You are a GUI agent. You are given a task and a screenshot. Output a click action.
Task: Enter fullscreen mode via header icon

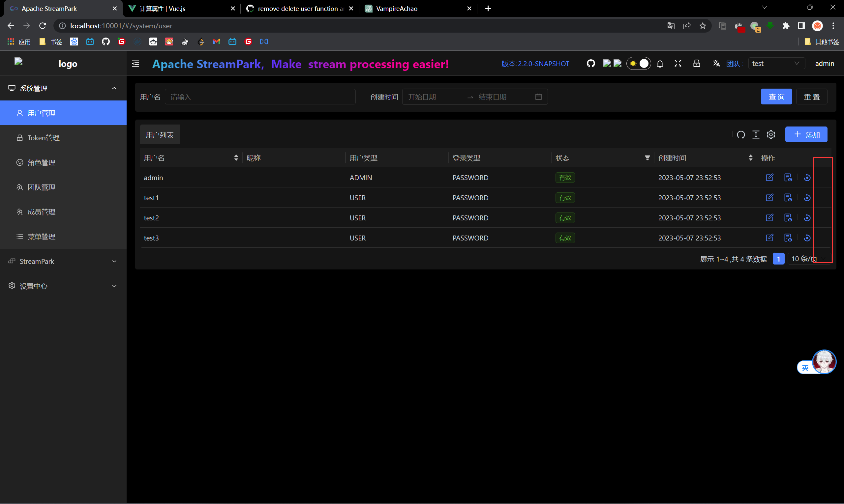[x=678, y=64]
